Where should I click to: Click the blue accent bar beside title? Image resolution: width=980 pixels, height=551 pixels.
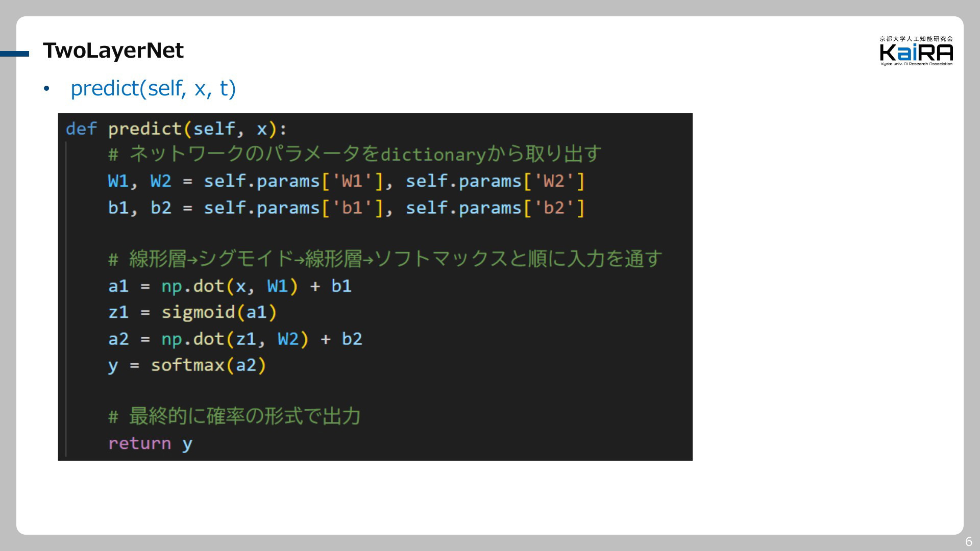coord(14,54)
